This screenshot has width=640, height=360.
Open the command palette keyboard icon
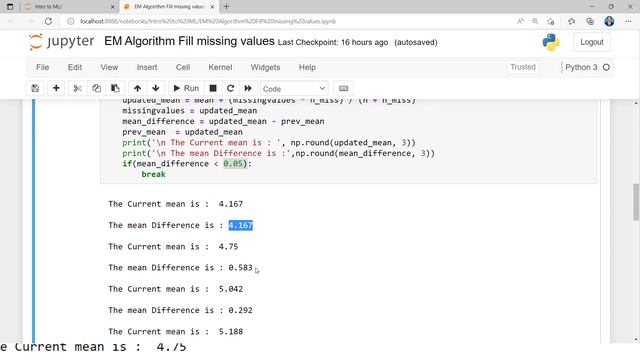343,88
